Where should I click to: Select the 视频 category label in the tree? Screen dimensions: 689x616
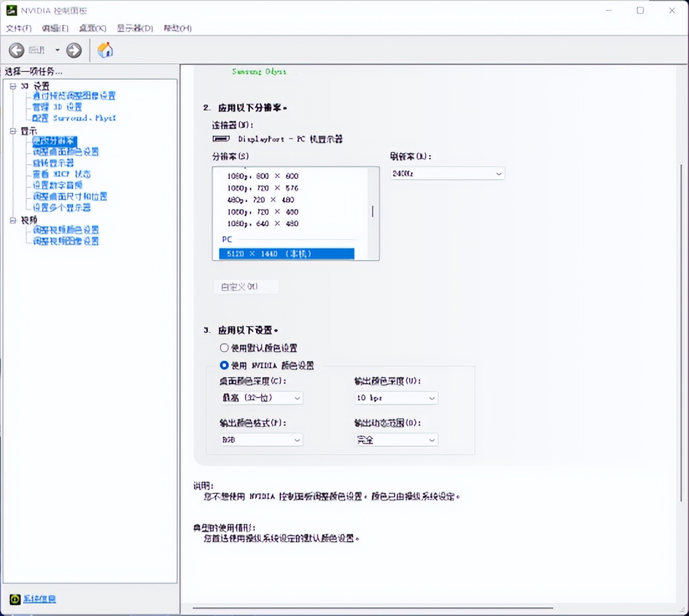[29, 220]
